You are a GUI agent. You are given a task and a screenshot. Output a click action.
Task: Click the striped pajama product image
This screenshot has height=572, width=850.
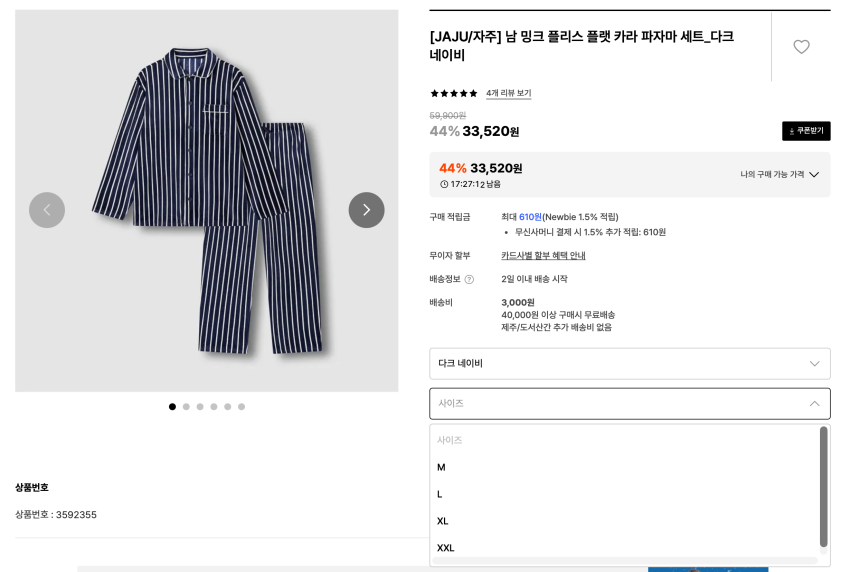click(x=206, y=200)
